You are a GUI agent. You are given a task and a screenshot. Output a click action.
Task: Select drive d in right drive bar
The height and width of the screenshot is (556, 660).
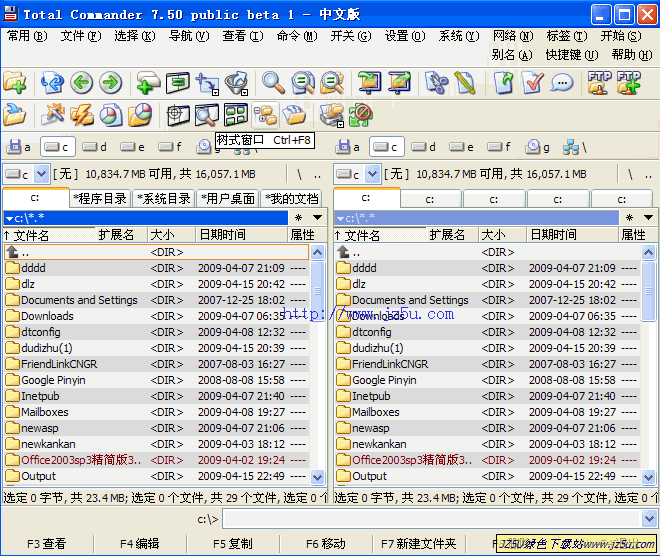[425, 147]
